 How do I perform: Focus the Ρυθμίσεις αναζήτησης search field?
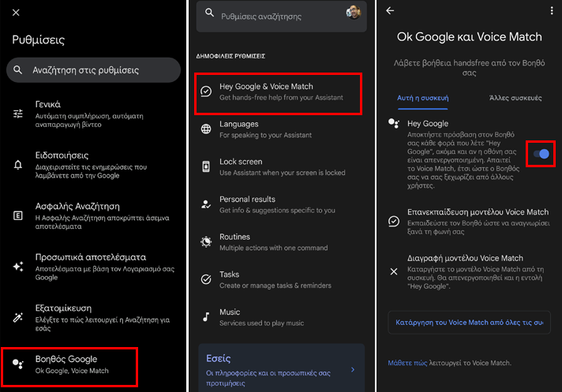point(281,16)
